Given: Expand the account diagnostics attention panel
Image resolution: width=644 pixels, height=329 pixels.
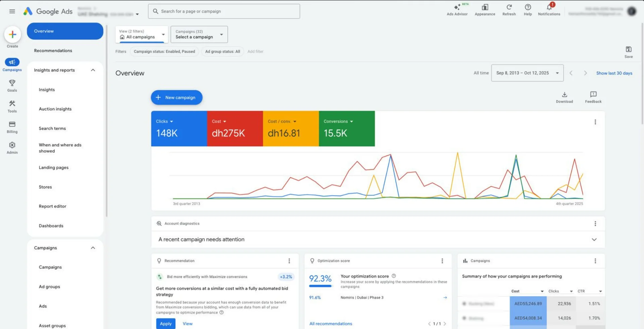Looking at the screenshot, I should pyautogui.click(x=594, y=240).
